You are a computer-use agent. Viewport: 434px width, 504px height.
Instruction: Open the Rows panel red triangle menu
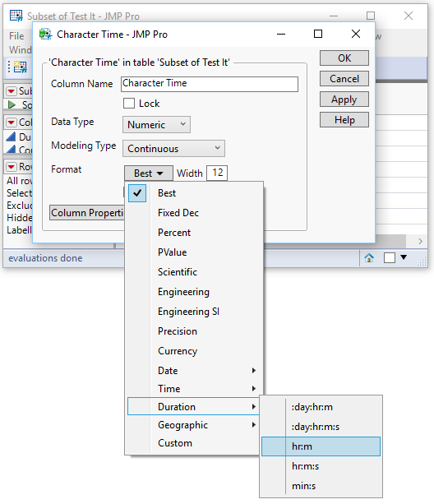pos(12,167)
